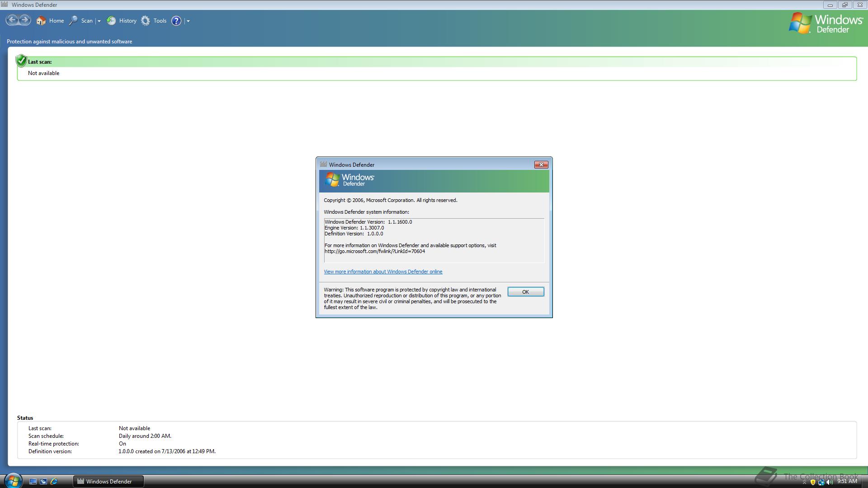Viewport: 868px width, 488px height.
Task: Expand the Scan options dropdown arrow
Action: pos(99,21)
